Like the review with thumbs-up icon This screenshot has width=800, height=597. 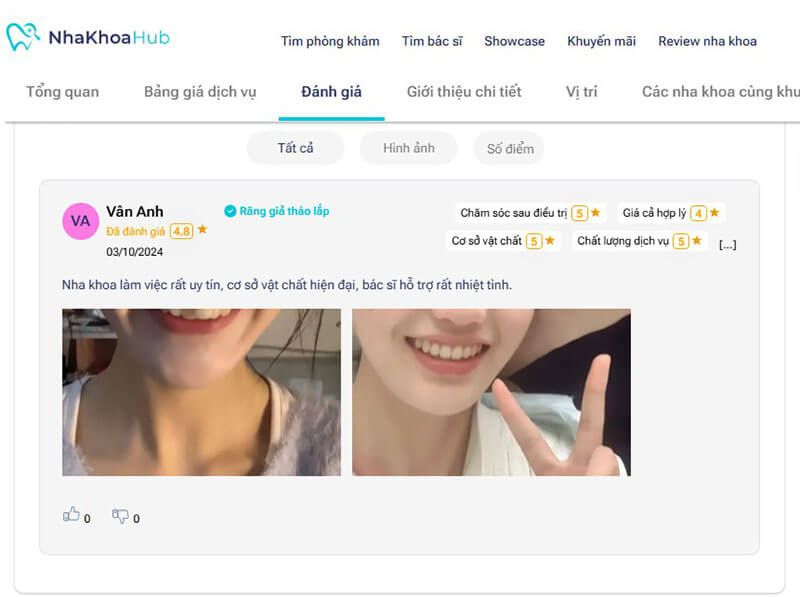(x=71, y=514)
